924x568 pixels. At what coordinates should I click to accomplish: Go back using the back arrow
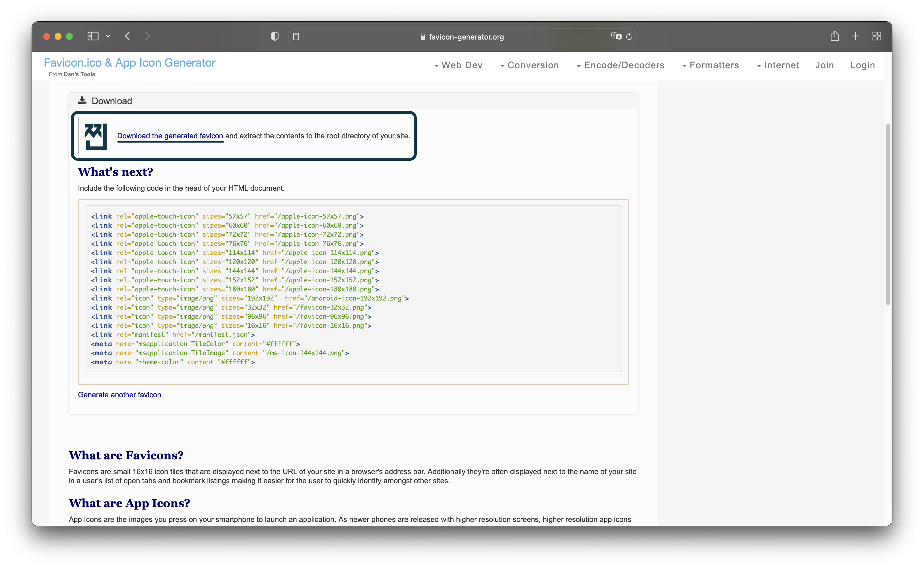point(128,36)
